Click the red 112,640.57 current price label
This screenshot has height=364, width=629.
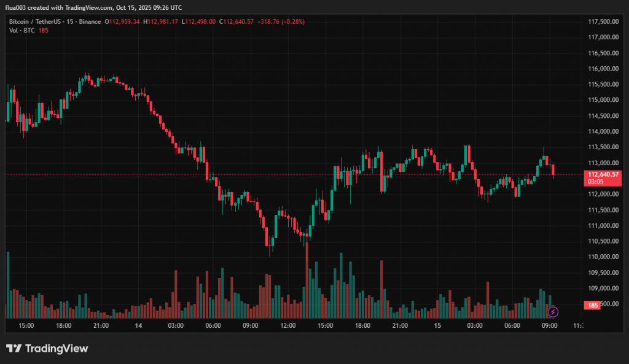pos(602,174)
